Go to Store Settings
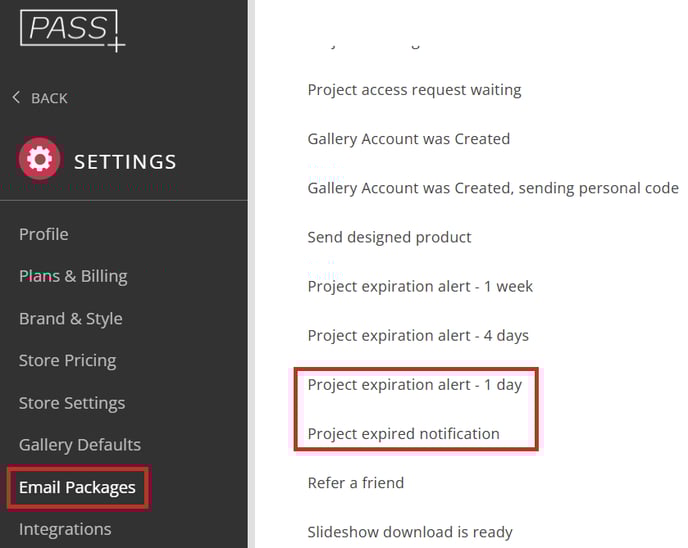Image resolution: width=688 pixels, height=548 pixels. [72, 403]
